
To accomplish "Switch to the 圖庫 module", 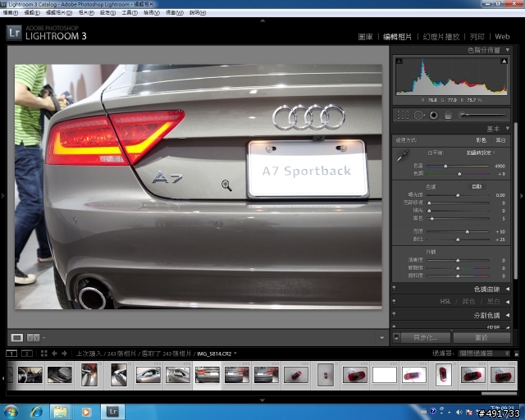I will pos(365,37).
